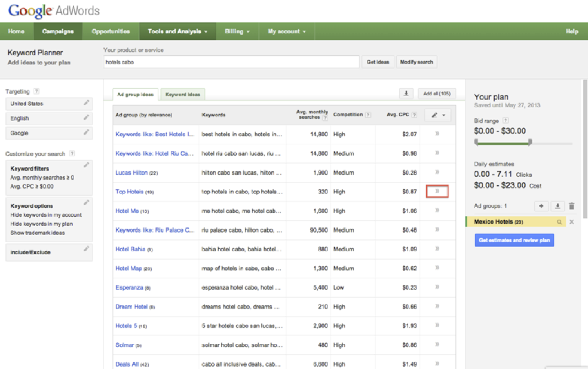This screenshot has height=369, width=588.
Task: Add Esperanza group arrow
Action: (437, 287)
